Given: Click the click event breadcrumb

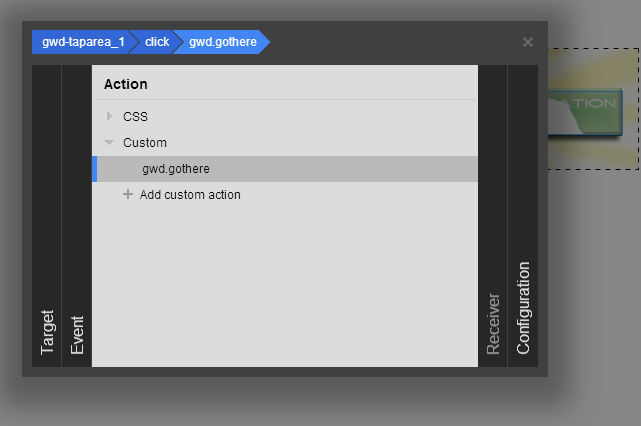Looking at the screenshot, I should pos(157,42).
